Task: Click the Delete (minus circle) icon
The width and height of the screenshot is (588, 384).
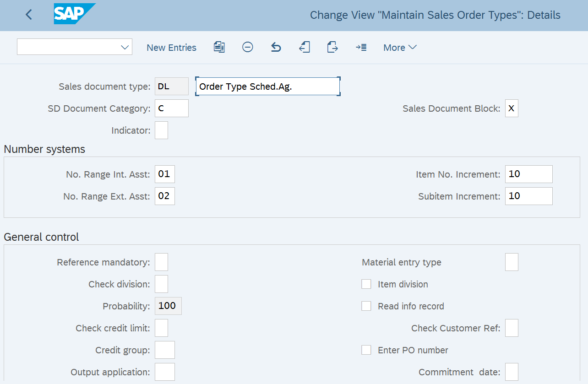Action: pos(248,47)
